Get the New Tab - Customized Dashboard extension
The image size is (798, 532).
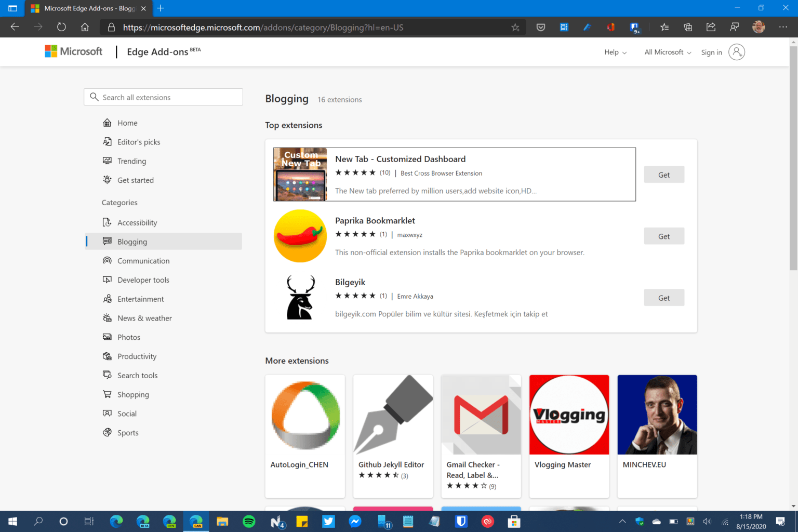664,174
